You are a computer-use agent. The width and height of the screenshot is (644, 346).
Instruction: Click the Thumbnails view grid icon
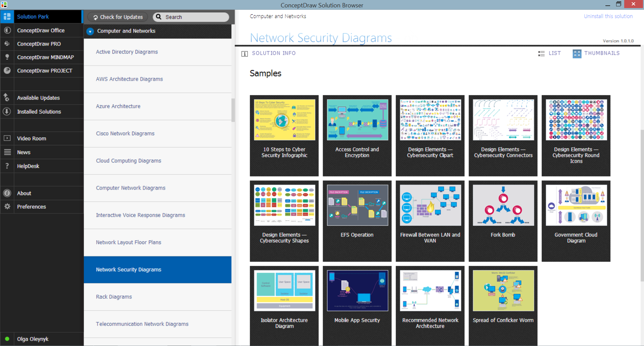tap(577, 54)
